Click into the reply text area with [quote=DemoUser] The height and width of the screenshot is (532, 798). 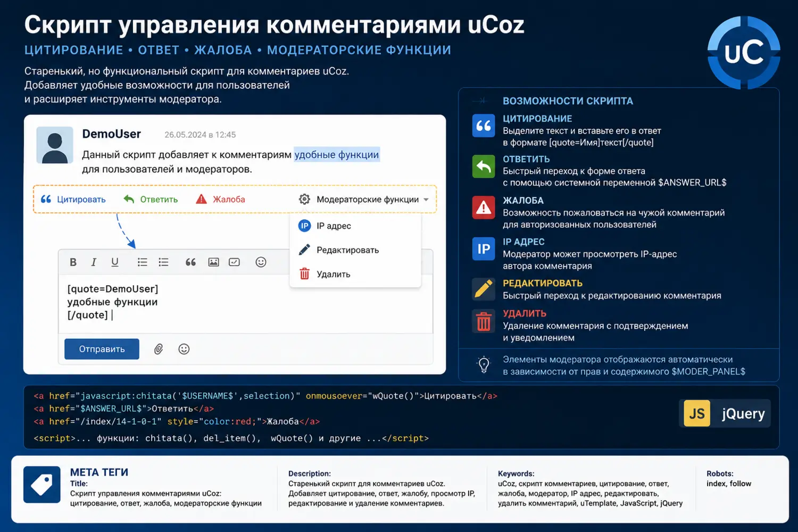[245, 303]
